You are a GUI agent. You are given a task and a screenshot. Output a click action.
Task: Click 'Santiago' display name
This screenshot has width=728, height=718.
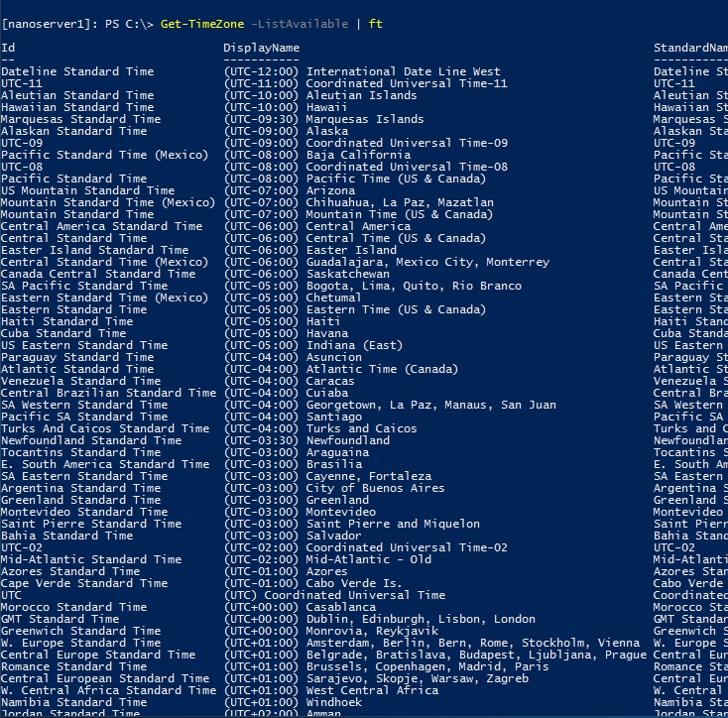click(x=334, y=417)
